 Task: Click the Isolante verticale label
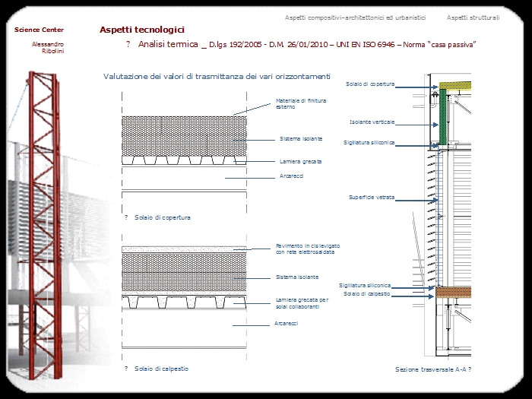(372, 122)
